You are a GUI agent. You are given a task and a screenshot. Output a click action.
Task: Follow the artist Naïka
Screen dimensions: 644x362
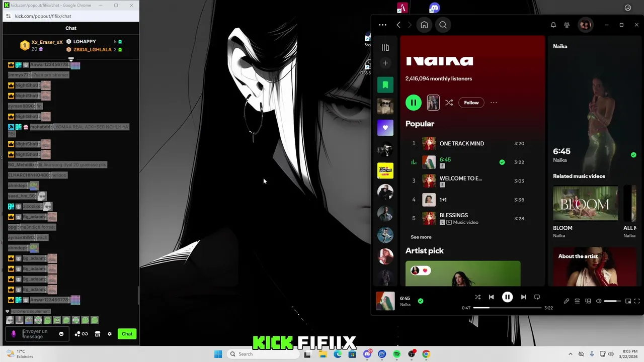click(471, 103)
